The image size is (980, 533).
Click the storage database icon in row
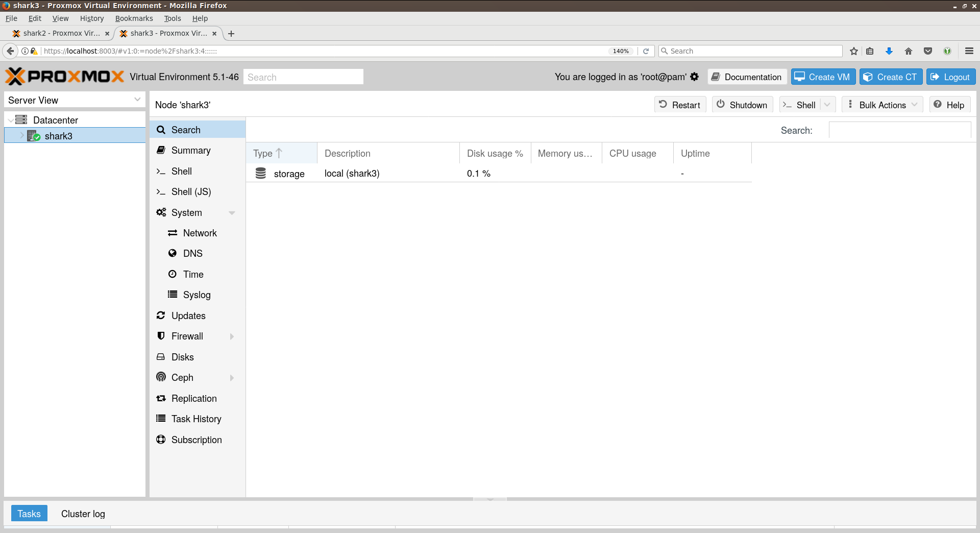coord(261,174)
